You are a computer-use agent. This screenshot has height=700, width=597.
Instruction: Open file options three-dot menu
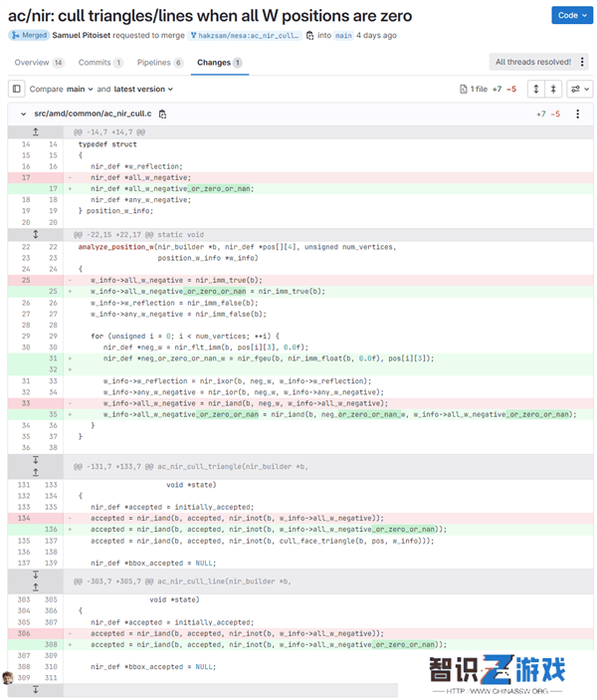coord(578,115)
